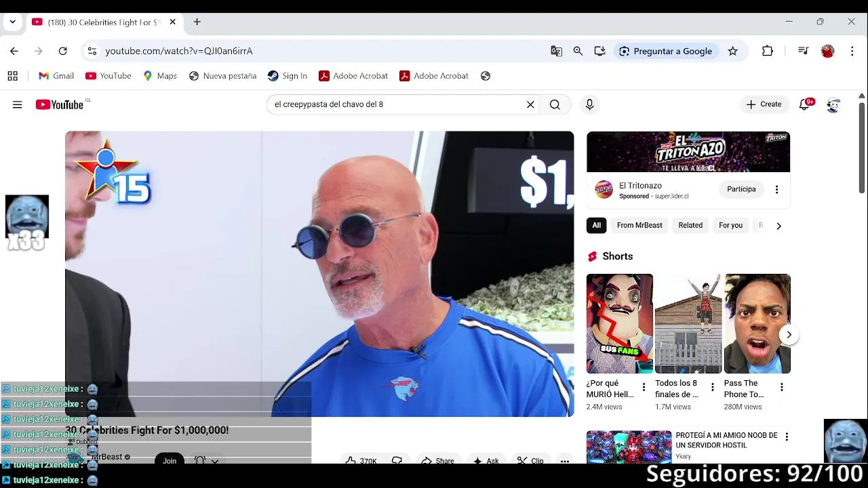
Task: Open the Nueva pestaña bookmark
Action: tap(223, 76)
